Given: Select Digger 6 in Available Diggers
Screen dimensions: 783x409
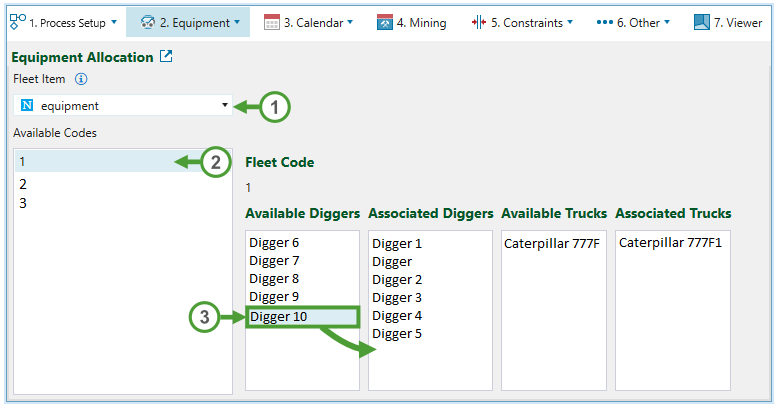Looking at the screenshot, I should pos(274,242).
